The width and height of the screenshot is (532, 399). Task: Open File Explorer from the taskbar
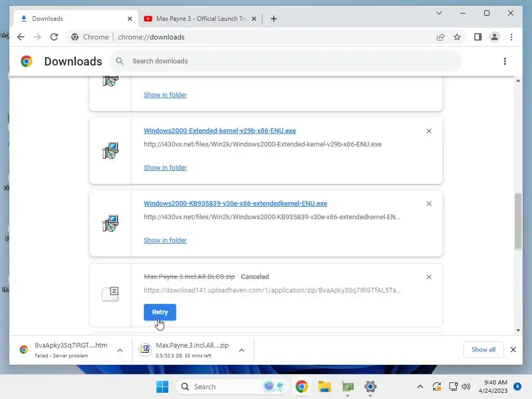coord(324,387)
